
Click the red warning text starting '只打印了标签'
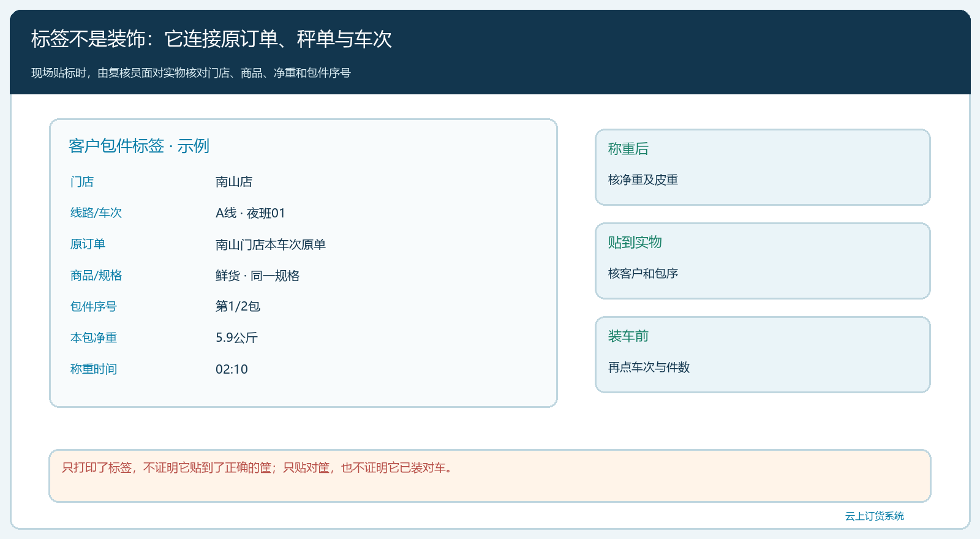tap(258, 468)
